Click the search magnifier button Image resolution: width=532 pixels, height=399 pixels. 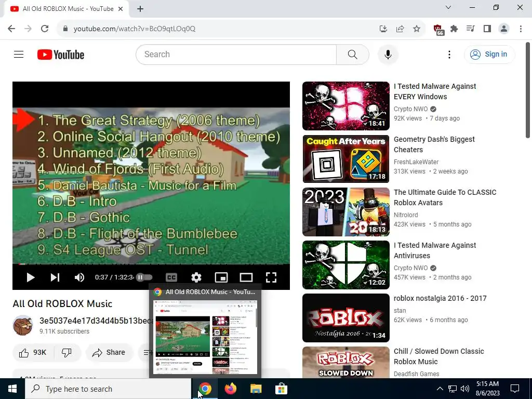click(x=353, y=54)
